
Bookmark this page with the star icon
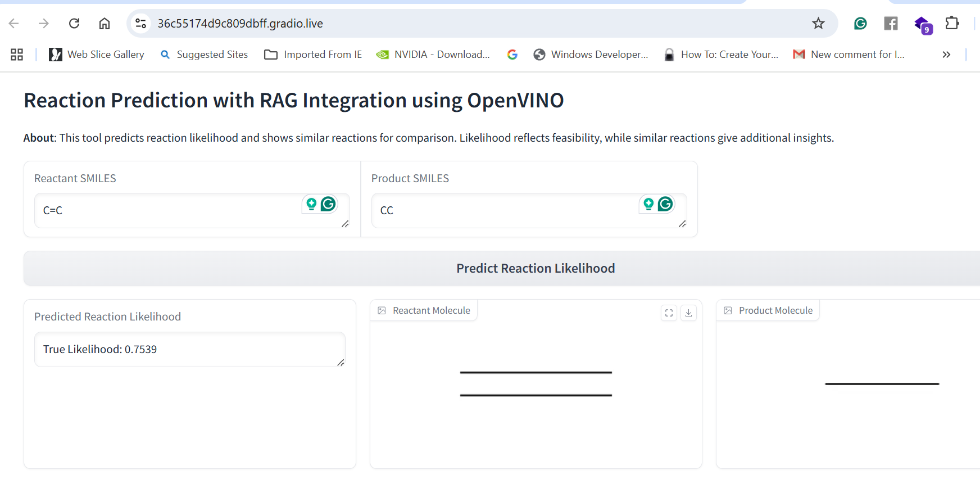[x=818, y=23]
